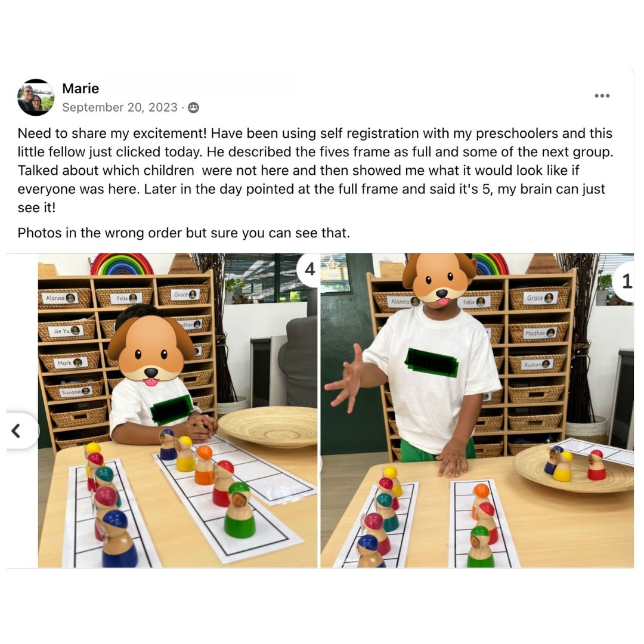The image size is (644, 644).
Task: Show previous photo using left chevron arrow
Action: (x=17, y=431)
